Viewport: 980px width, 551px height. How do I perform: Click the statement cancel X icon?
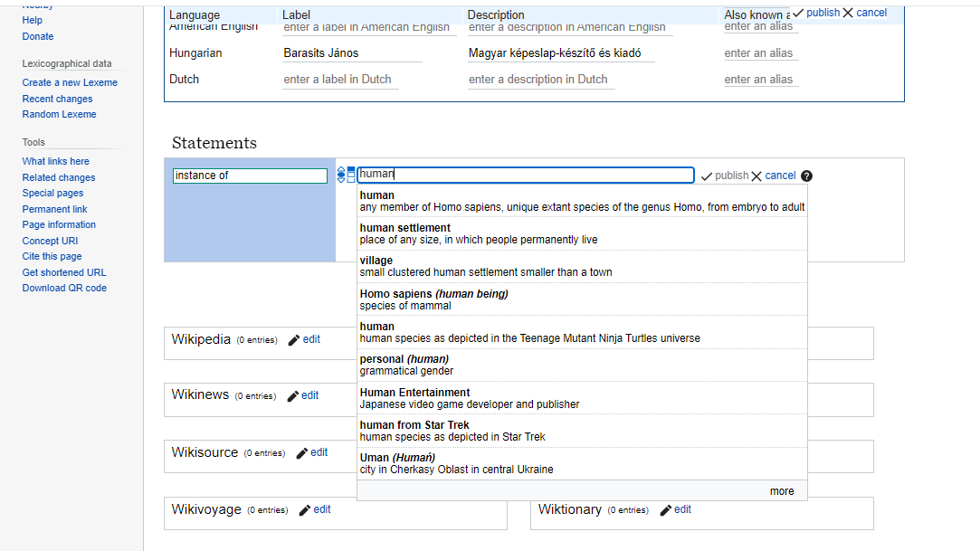click(756, 176)
